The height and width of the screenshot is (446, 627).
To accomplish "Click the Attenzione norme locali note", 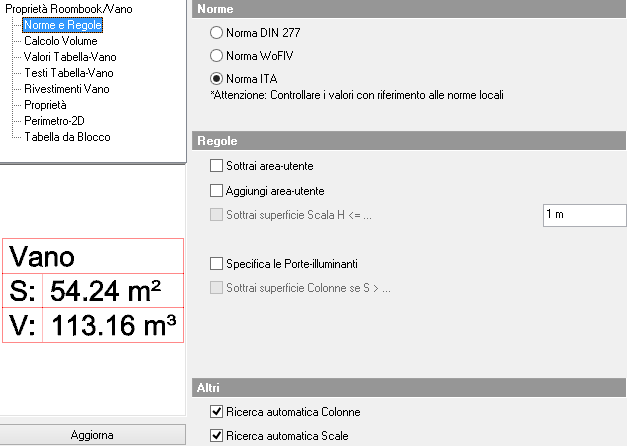I will tap(357, 95).
